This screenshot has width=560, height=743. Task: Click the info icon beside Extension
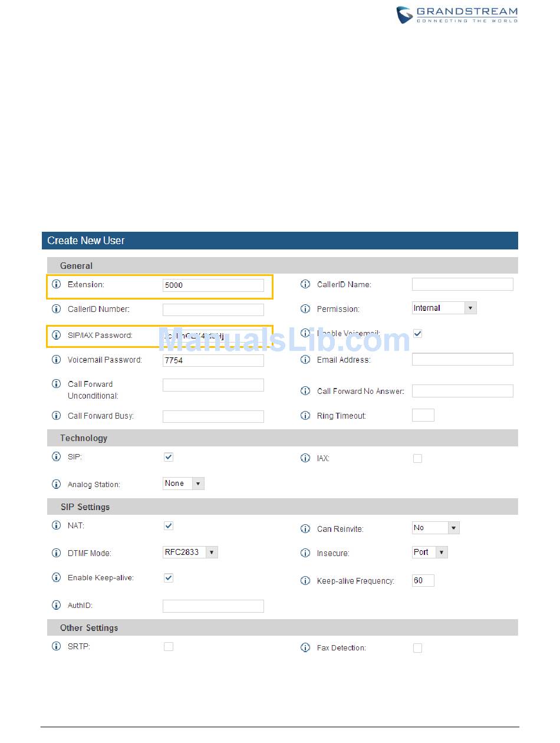[x=57, y=284]
